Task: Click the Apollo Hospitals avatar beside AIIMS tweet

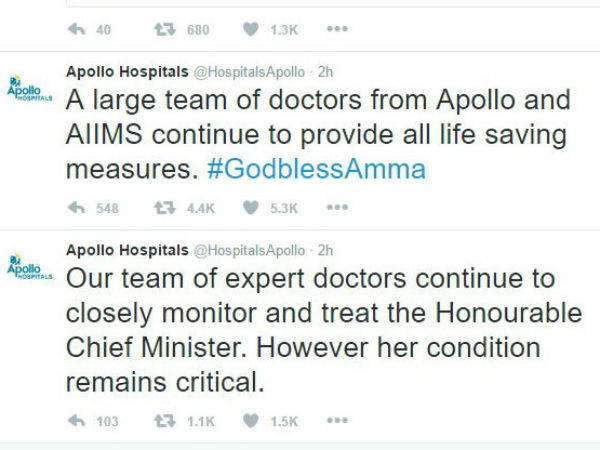Action: (x=29, y=88)
